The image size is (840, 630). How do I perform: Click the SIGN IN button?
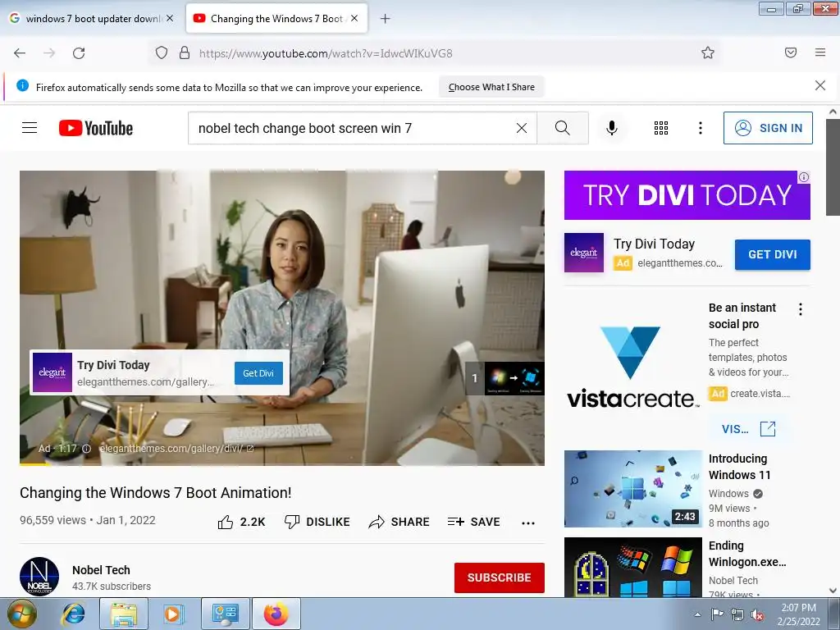tap(768, 128)
